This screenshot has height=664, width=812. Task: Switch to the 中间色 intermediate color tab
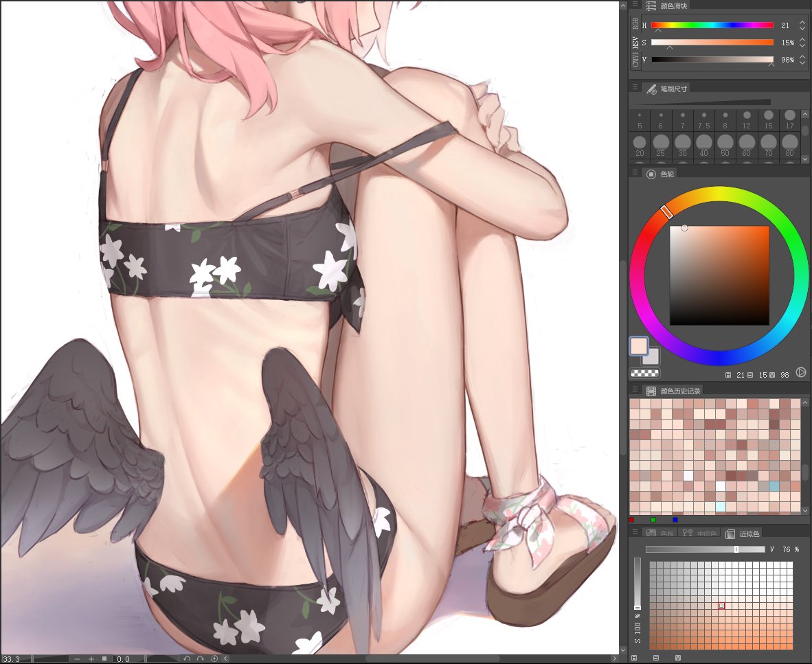699,534
